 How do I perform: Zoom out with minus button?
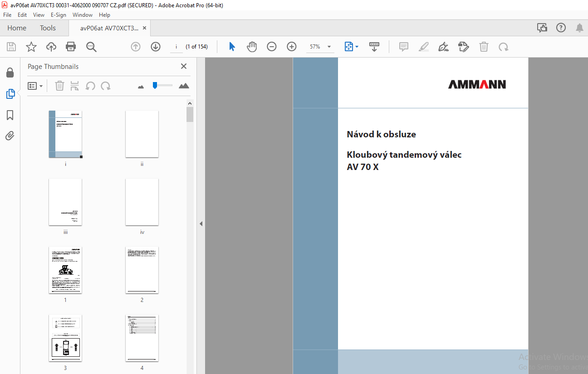pos(272,47)
